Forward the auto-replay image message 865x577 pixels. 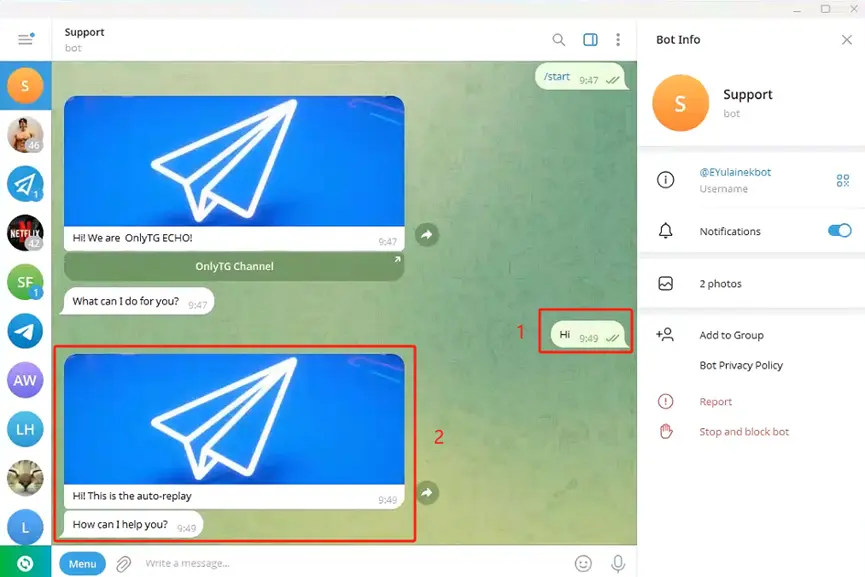click(427, 493)
